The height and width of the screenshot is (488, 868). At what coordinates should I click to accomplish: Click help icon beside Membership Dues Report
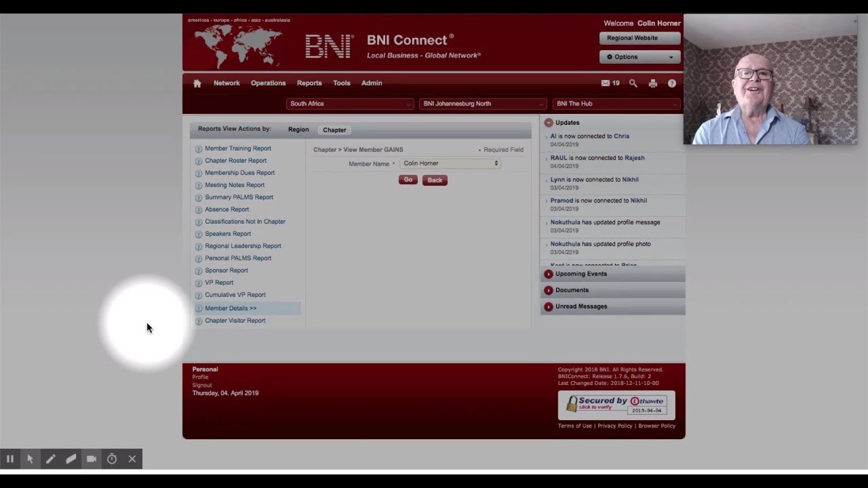tap(199, 174)
